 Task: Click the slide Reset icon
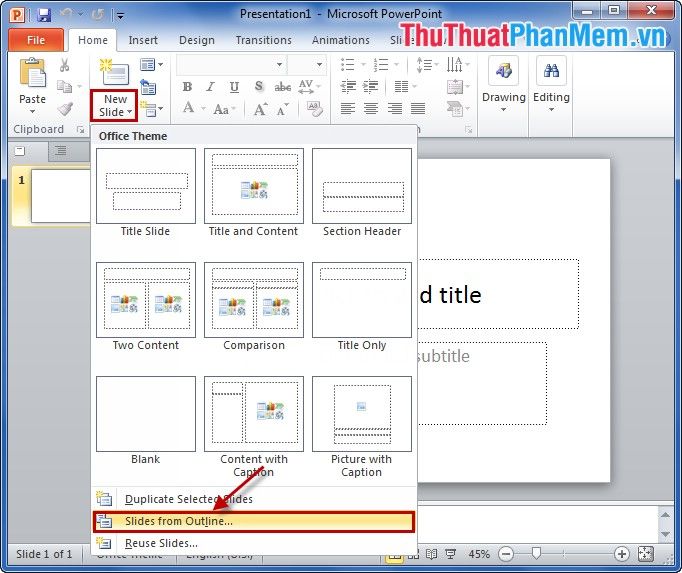tap(148, 87)
